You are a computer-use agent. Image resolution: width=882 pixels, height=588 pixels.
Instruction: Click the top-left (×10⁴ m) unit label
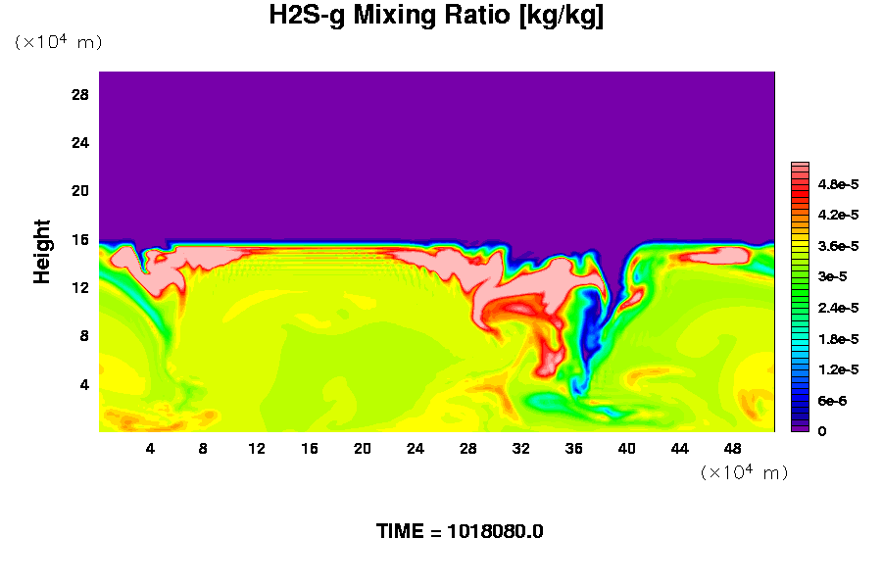click(x=58, y=43)
